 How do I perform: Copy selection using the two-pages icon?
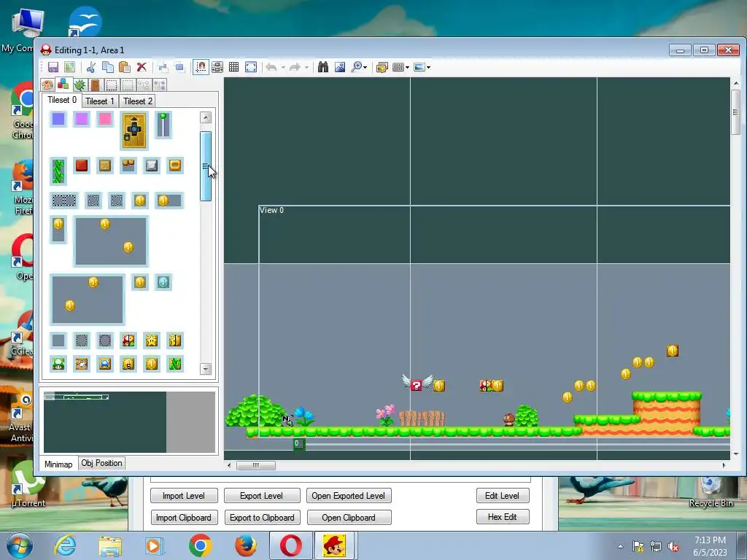point(108,67)
